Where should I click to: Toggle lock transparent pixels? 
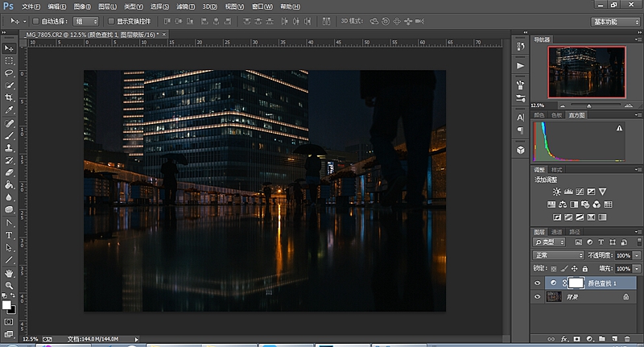point(554,269)
